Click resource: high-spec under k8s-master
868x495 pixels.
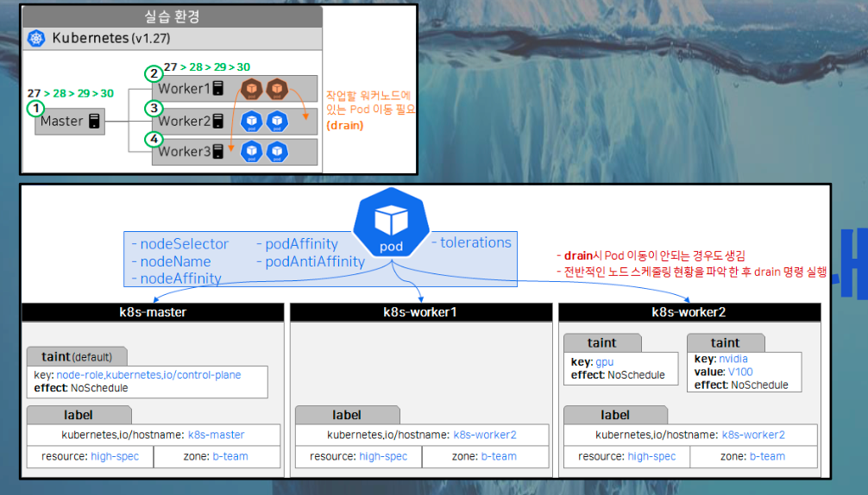coord(91,457)
